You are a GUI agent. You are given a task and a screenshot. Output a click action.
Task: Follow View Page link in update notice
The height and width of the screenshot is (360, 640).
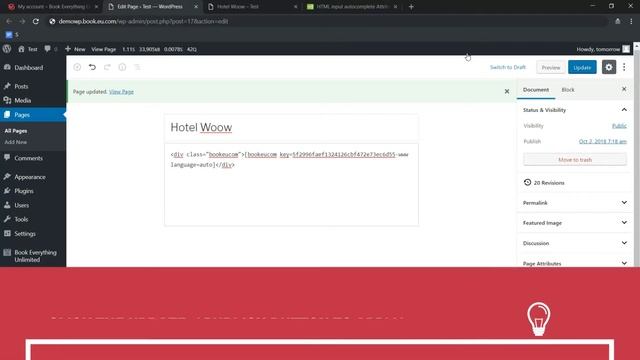[121, 91]
